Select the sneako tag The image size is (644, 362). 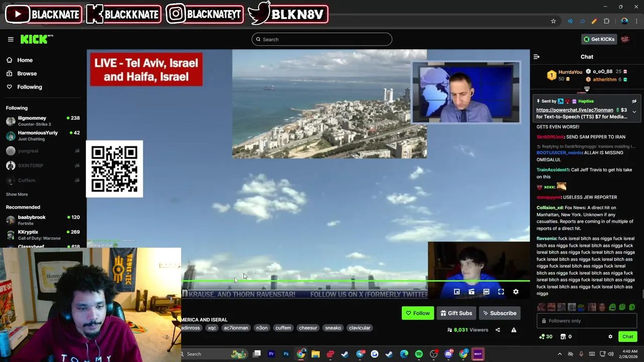[333, 328]
